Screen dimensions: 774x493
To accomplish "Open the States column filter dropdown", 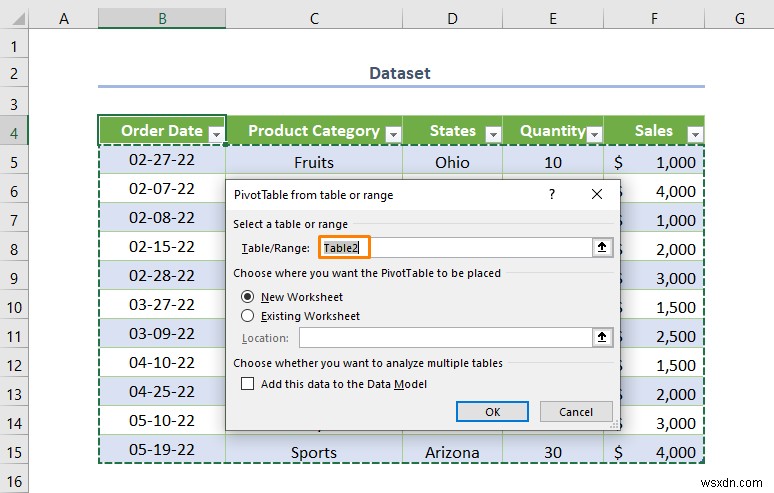I will pyautogui.click(x=491, y=133).
